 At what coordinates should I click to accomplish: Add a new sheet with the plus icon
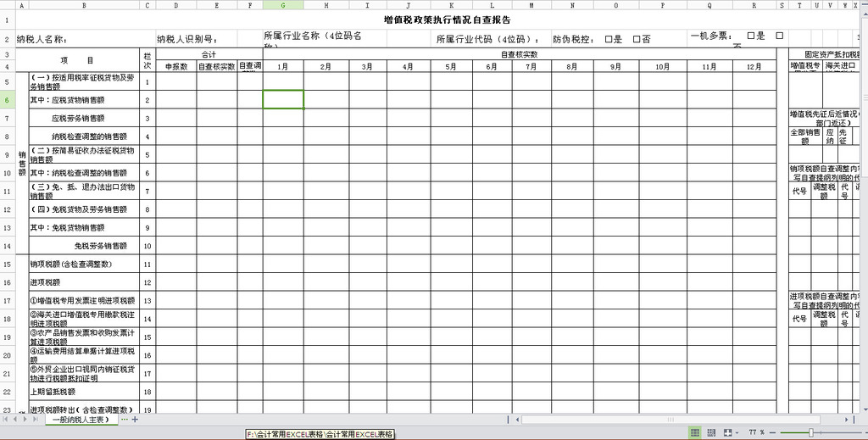pyautogui.click(x=135, y=420)
